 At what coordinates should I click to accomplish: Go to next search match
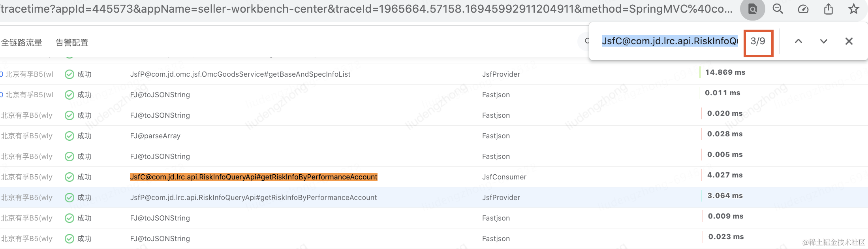click(824, 41)
